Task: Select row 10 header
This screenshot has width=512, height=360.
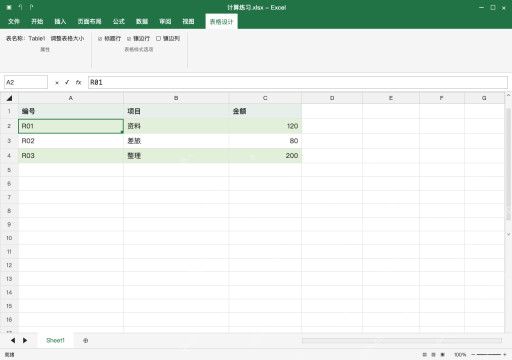Action: (x=9, y=238)
